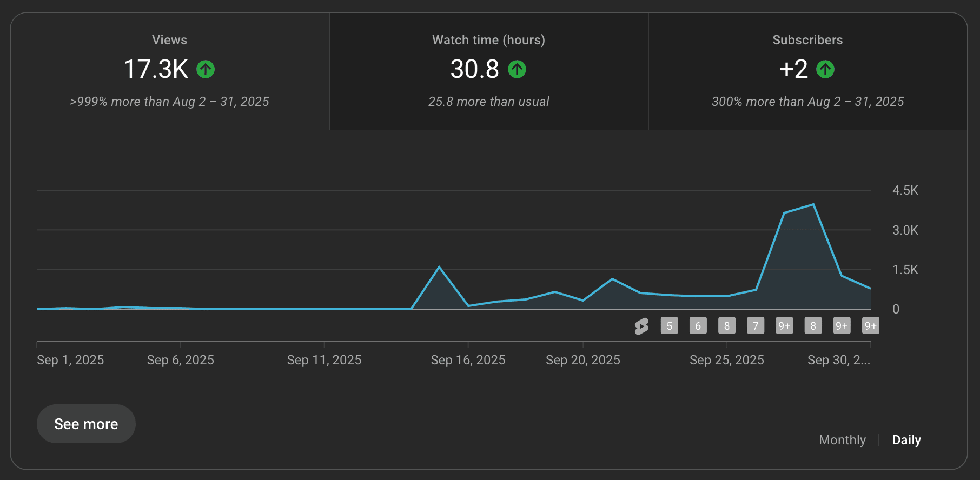Click green up arrow beside 17.3K views
Image resolution: width=980 pixels, height=480 pixels.
206,69
